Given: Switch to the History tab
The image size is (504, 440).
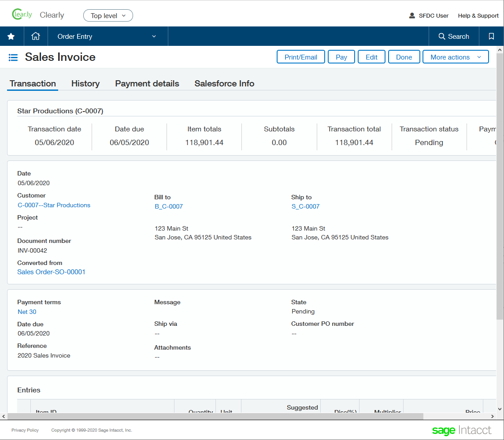Looking at the screenshot, I should pos(85,83).
